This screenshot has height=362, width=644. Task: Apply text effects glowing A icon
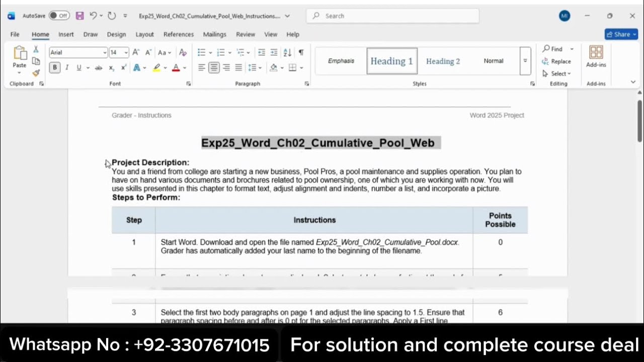click(136, 67)
